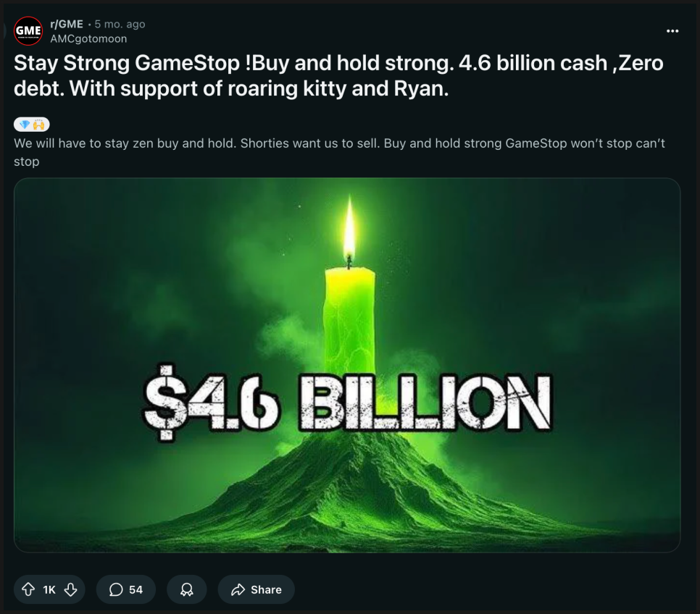Screen dimensions: 700x614
Task: Open the r/GME subreddit avatar
Action: click(28, 31)
